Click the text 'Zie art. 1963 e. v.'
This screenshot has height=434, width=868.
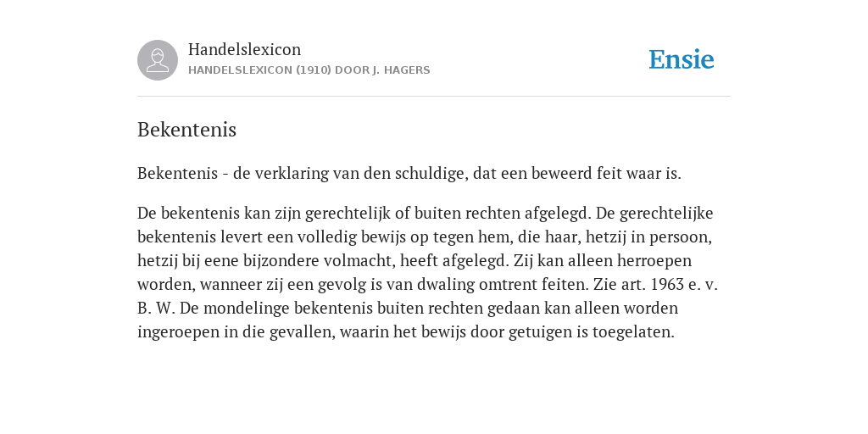pyautogui.click(x=655, y=284)
